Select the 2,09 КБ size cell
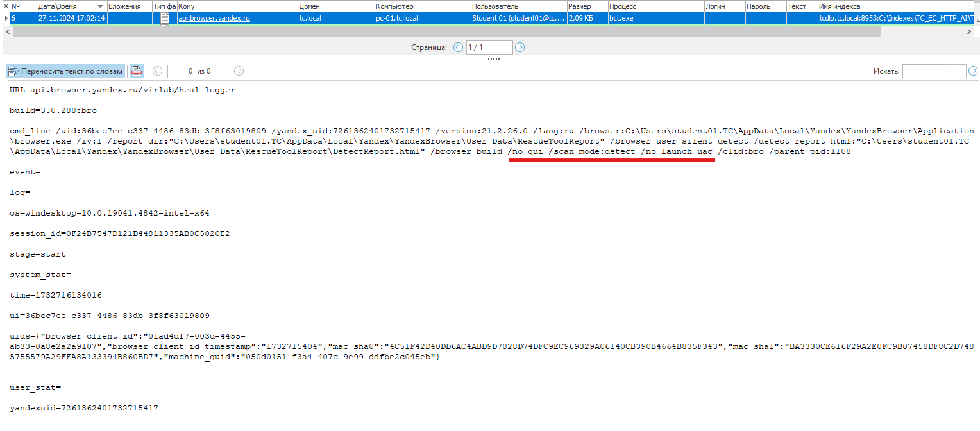The height and width of the screenshot is (431, 980). 587,18
